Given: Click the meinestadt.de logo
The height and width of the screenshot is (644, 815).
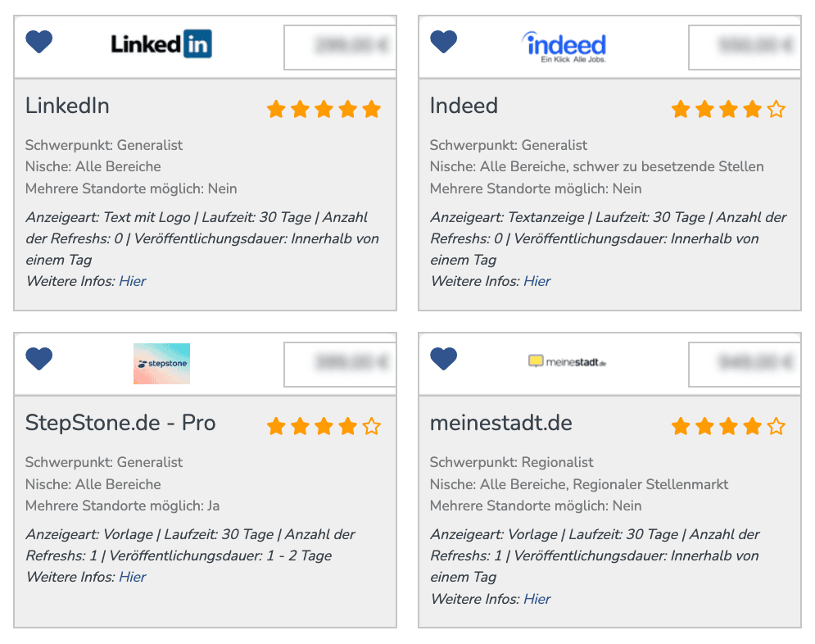Looking at the screenshot, I should pos(567,361).
